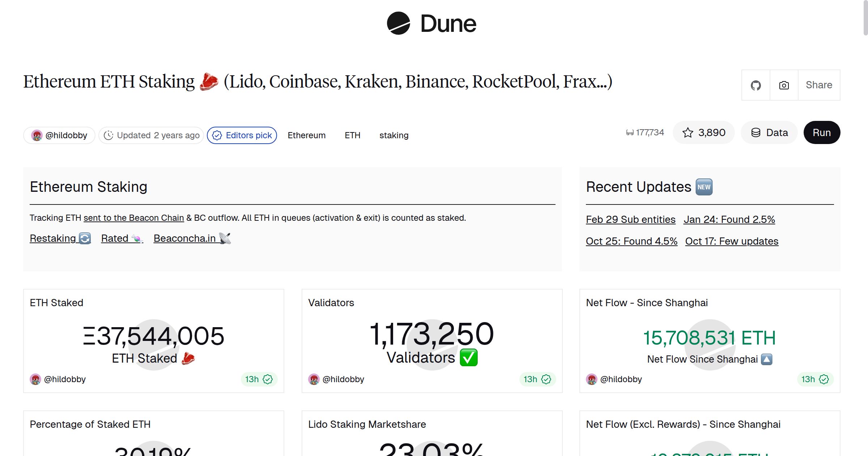The height and width of the screenshot is (456, 868).
Task: Select the Ethereum tag
Action: click(x=306, y=135)
